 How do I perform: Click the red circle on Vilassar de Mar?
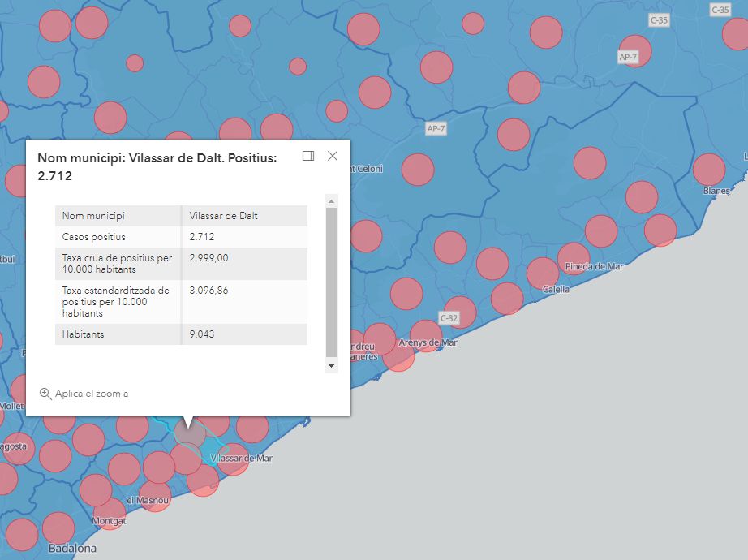coord(232,459)
